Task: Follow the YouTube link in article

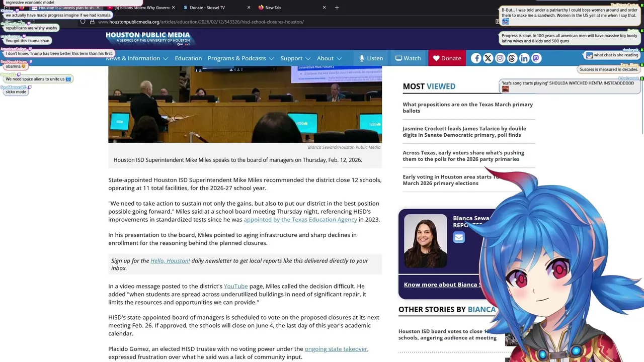Action: 236,286
